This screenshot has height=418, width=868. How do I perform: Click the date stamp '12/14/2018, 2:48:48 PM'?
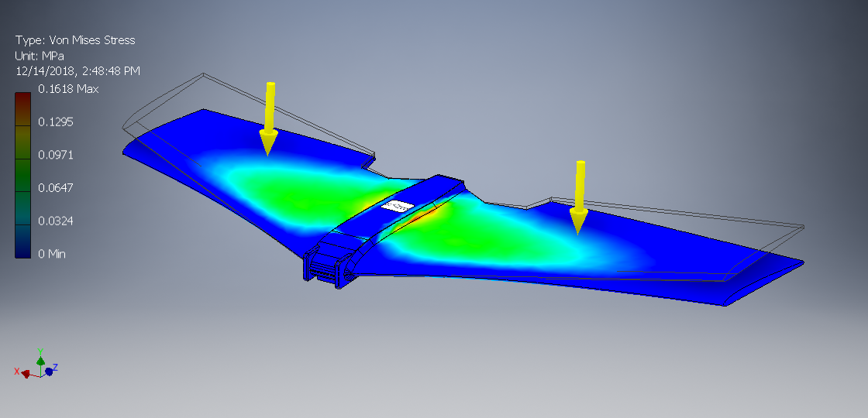77,70
